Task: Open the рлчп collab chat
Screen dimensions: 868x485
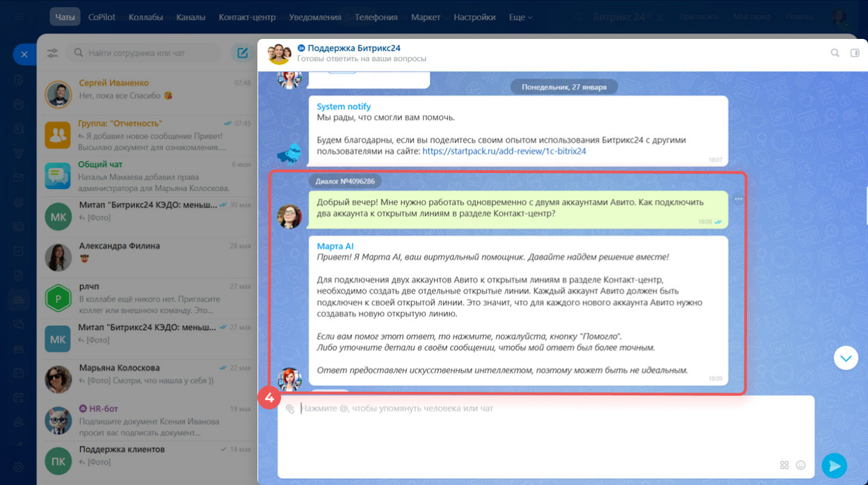Action: point(148,298)
